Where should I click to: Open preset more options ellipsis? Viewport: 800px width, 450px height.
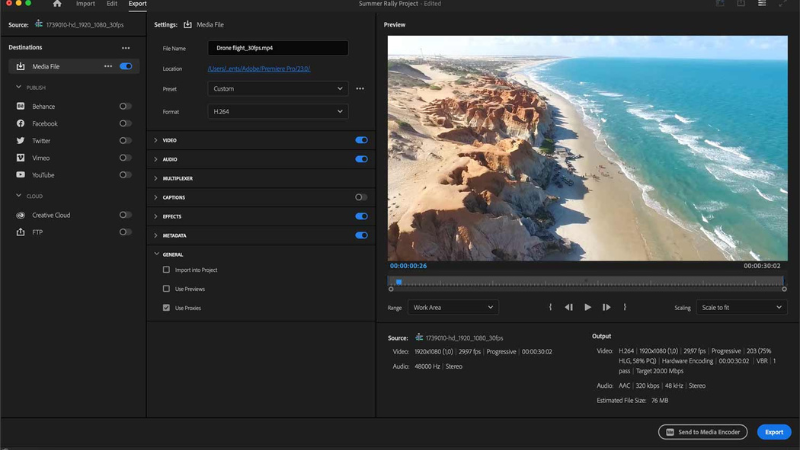click(360, 89)
